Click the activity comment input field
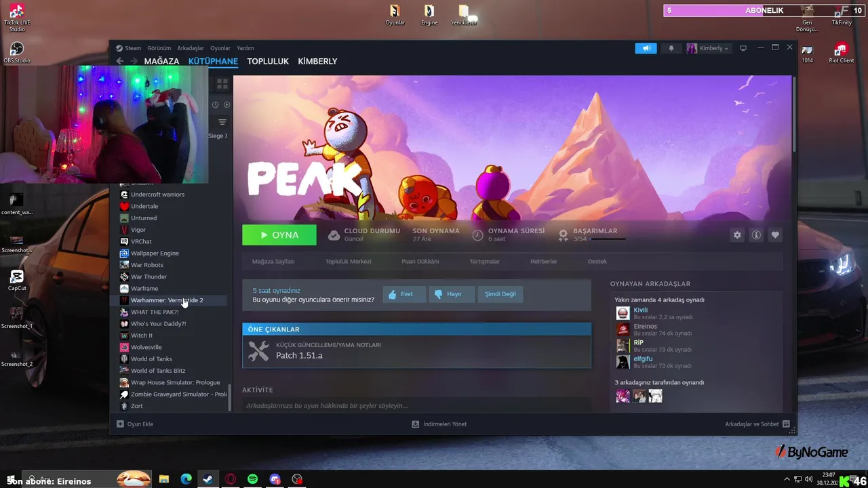Screen dimensions: 868x488 (416, 405)
